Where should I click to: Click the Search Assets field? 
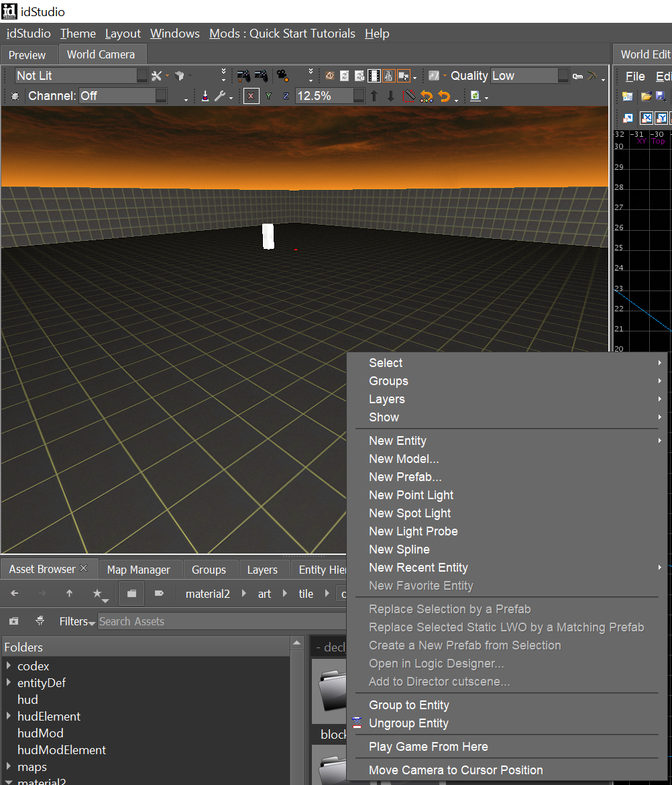coord(222,621)
